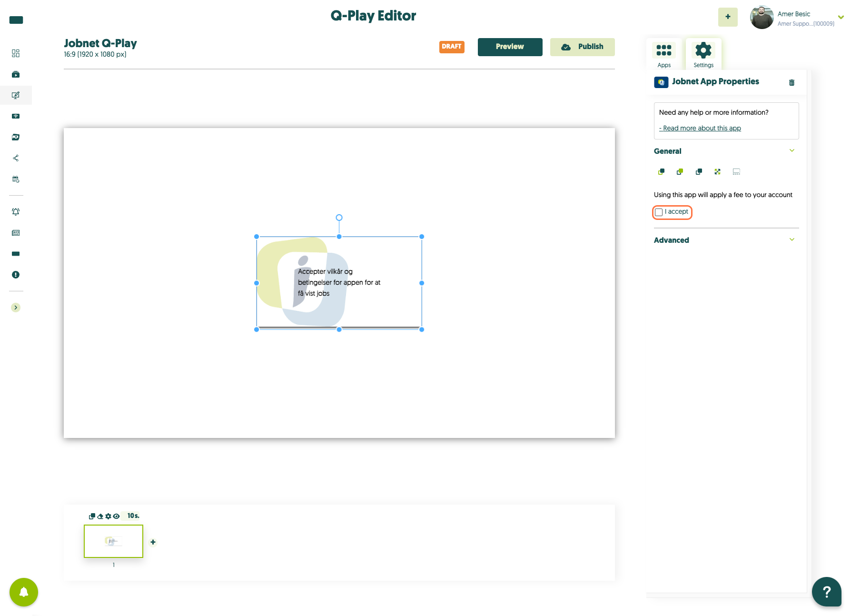The image size is (851, 616).
Task: Click the share icon in sidebar
Action: (16, 158)
